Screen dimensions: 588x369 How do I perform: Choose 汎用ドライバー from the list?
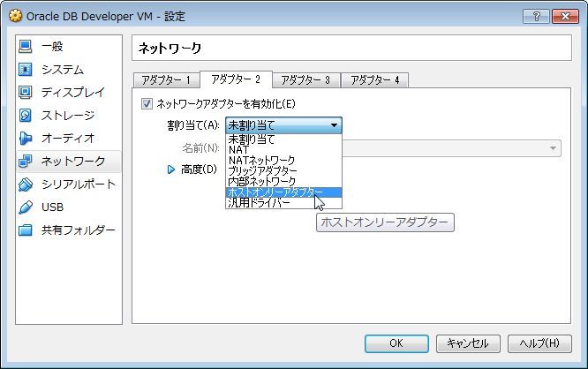tap(283, 202)
